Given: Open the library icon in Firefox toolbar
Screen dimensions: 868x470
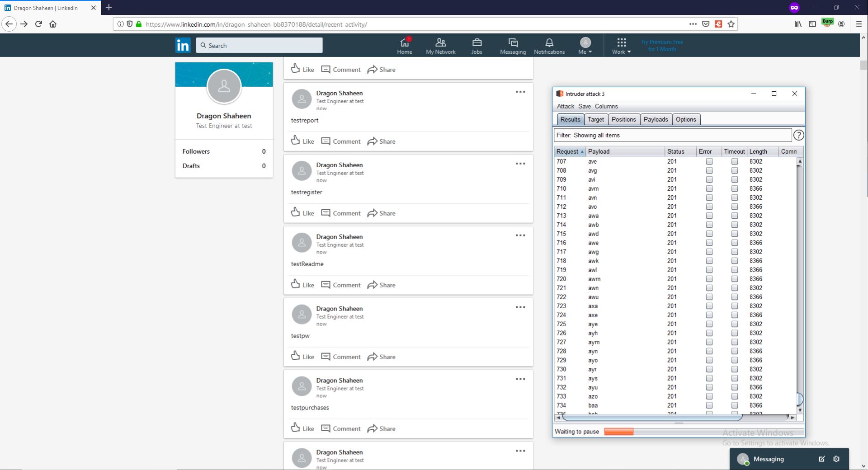Looking at the screenshot, I should tap(798, 24).
